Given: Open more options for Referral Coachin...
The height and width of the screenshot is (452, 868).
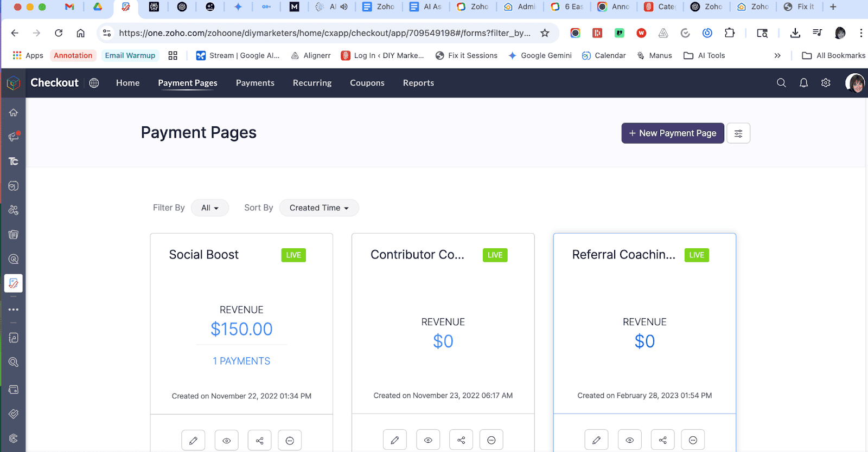Looking at the screenshot, I should point(693,440).
